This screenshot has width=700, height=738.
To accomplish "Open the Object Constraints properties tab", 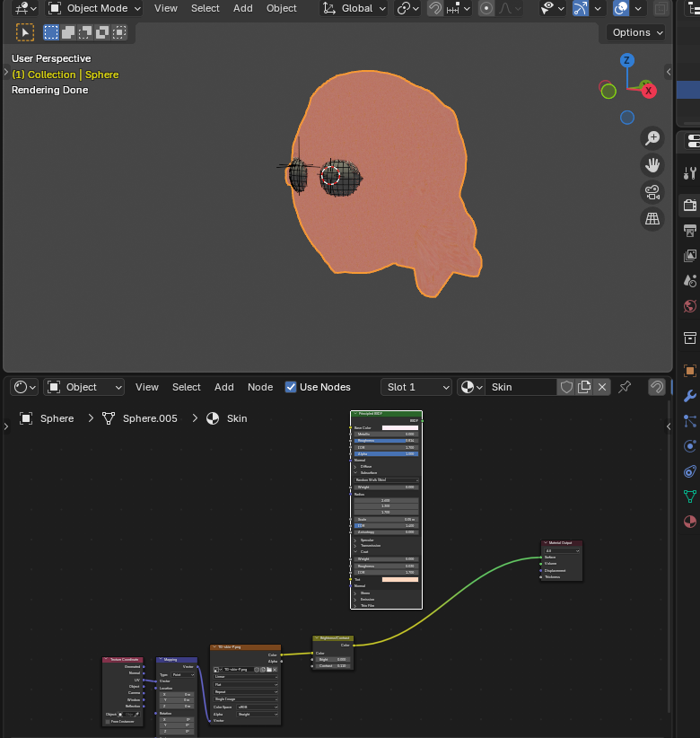I will coord(689,471).
